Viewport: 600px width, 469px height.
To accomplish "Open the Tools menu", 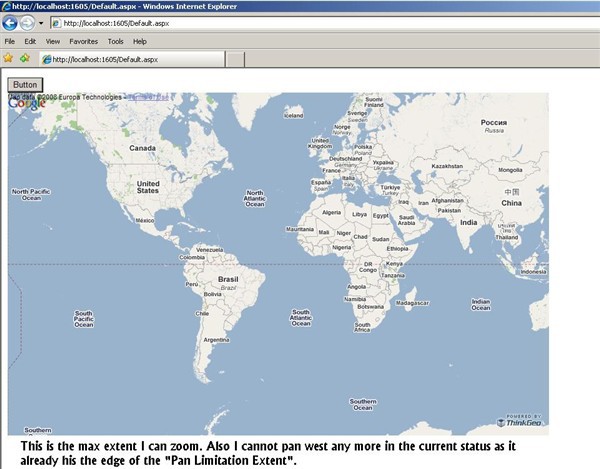I will tap(115, 41).
